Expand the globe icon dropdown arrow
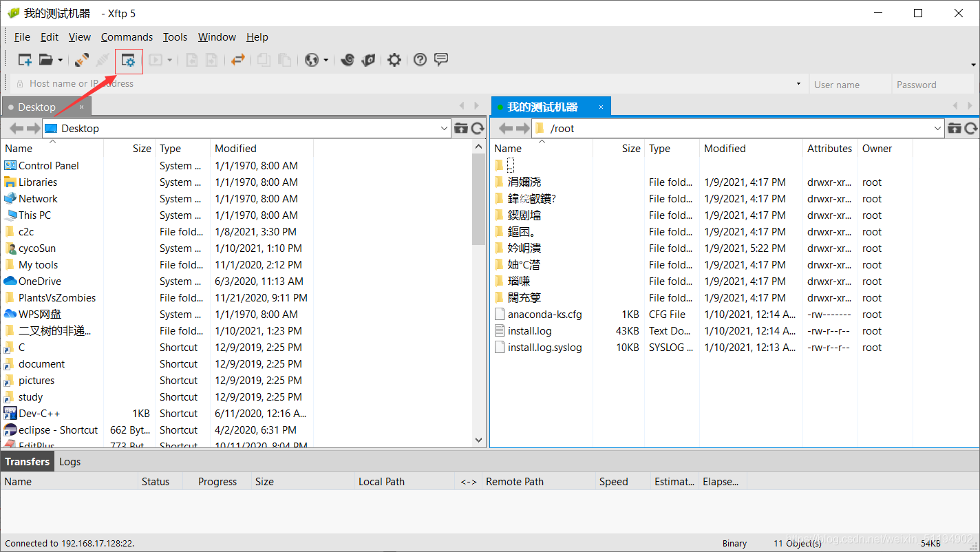 (x=326, y=61)
